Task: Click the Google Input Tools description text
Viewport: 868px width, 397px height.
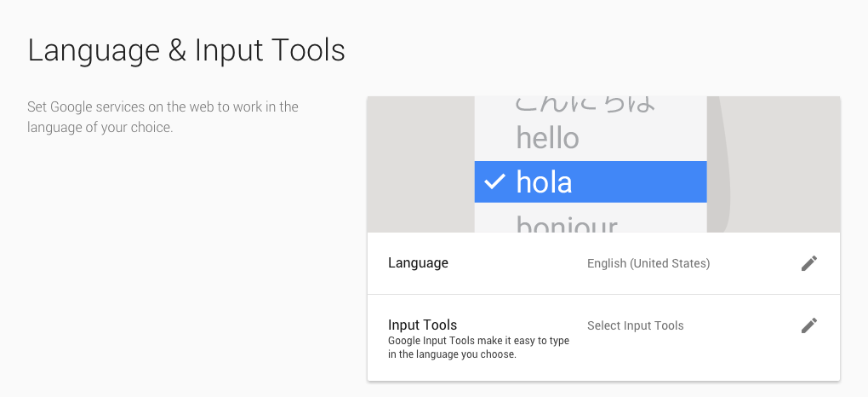Action: tap(478, 348)
